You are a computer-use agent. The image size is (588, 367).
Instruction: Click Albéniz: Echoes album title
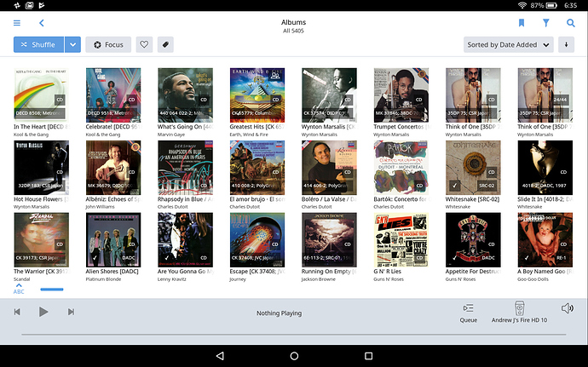tap(113, 199)
